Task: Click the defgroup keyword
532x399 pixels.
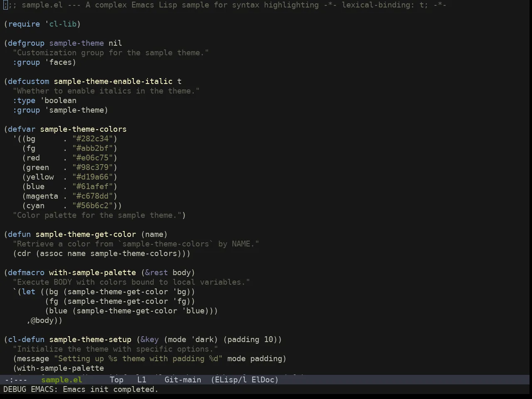Action: [x=26, y=43]
